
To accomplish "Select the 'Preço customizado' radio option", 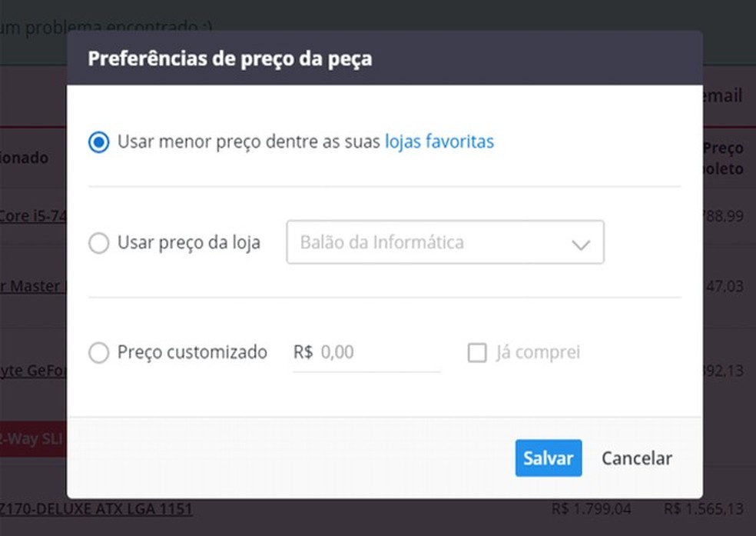I will point(98,352).
